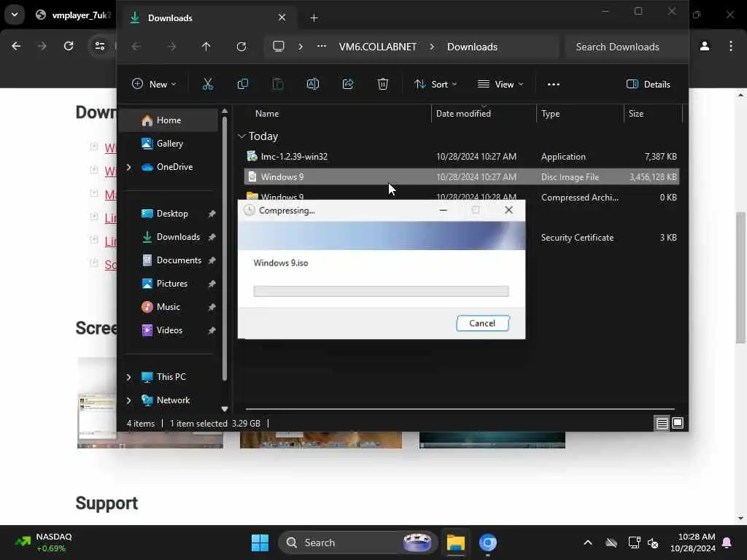Open the browser profile icon

point(705,46)
